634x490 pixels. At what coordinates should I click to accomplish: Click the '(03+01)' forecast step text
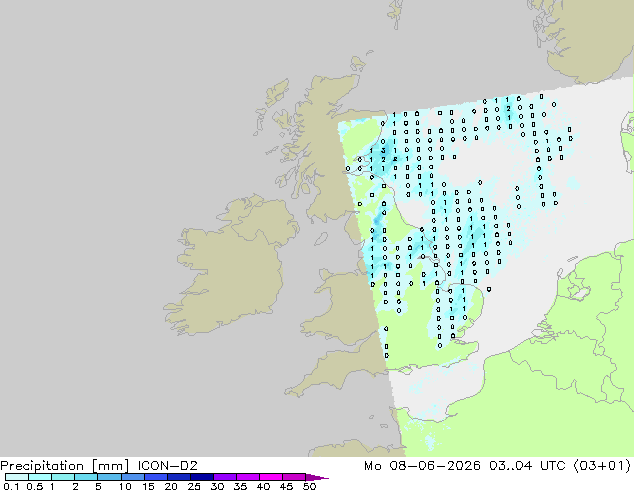[x=602, y=466]
